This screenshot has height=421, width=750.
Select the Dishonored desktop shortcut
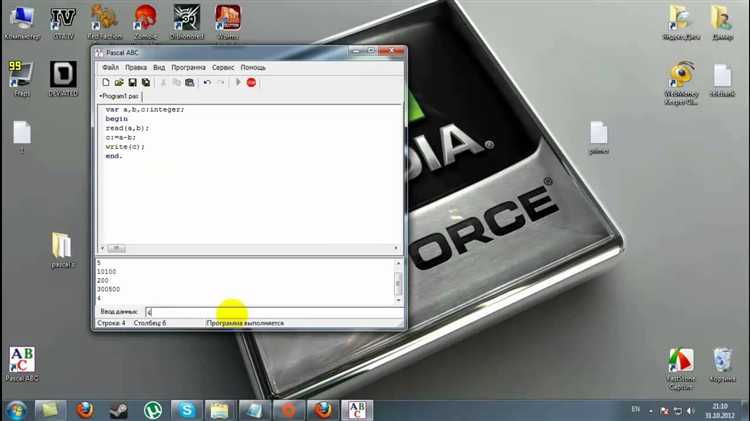point(187,22)
